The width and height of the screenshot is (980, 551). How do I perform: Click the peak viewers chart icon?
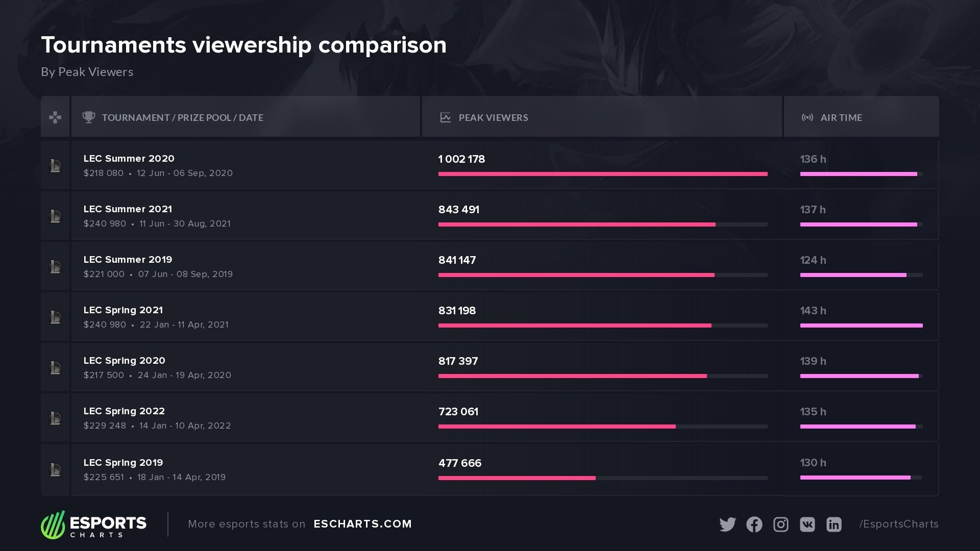coord(445,117)
